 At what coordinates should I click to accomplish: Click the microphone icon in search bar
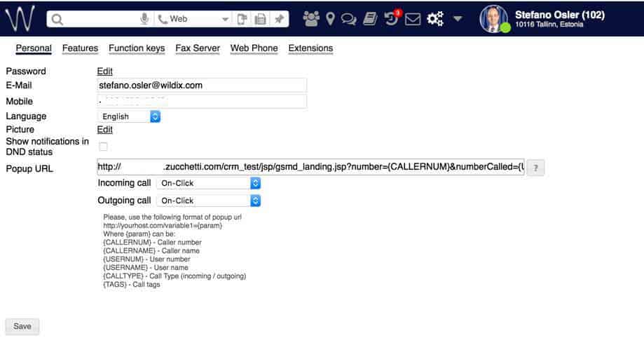144,19
